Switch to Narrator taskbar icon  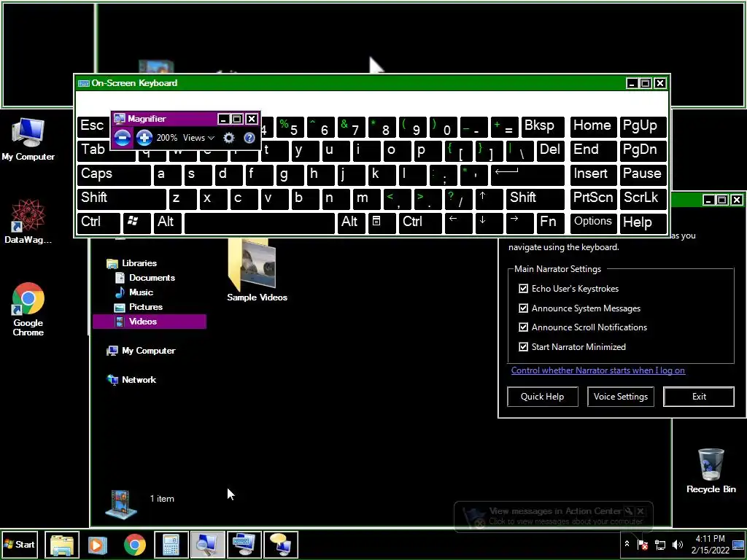(x=281, y=544)
